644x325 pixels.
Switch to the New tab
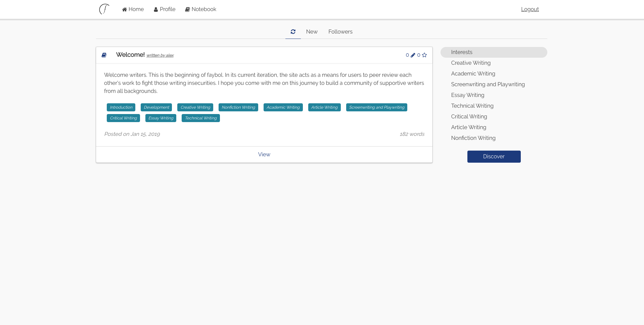click(312, 32)
